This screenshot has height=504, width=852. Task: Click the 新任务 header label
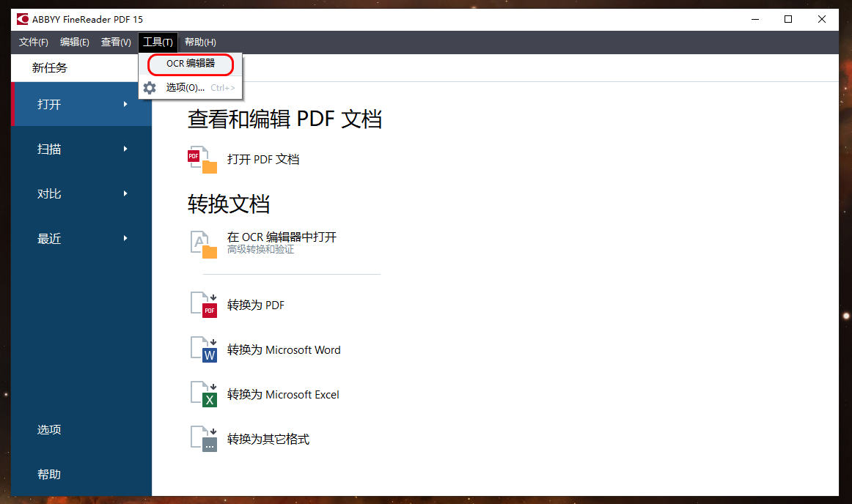coord(49,68)
